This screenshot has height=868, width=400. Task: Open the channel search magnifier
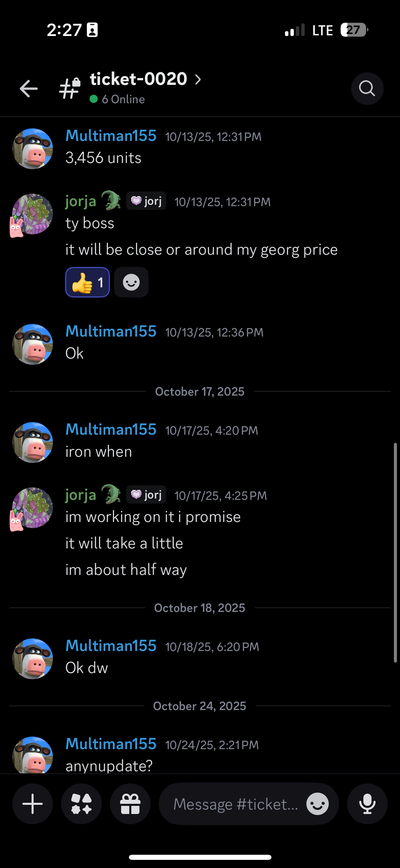(x=367, y=89)
